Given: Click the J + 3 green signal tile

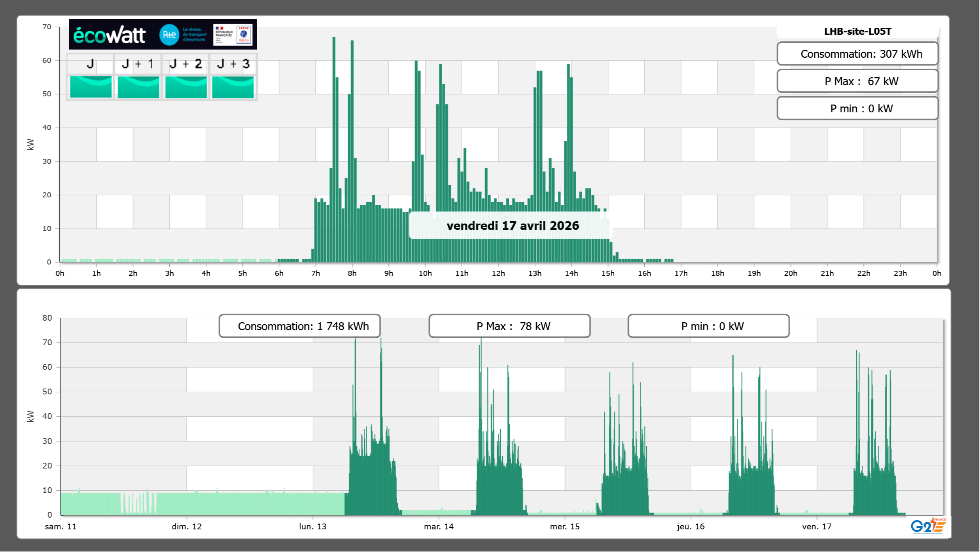Looking at the screenshot, I should tap(233, 87).
